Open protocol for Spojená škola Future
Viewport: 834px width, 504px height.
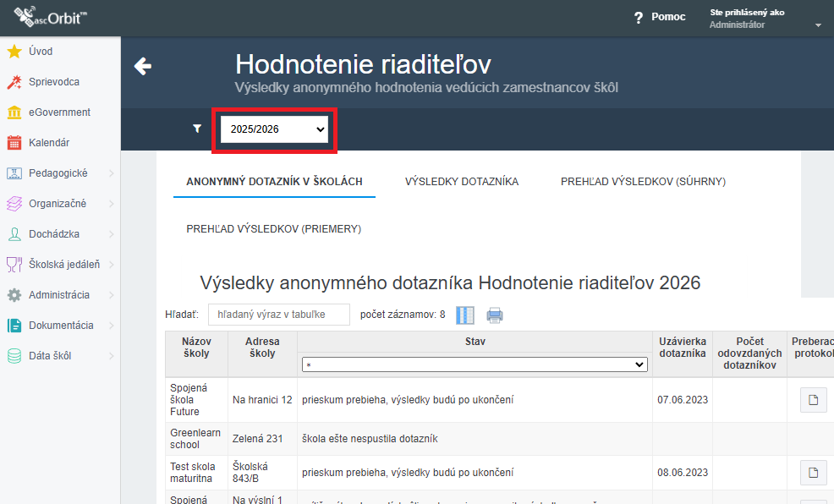pyautogui.click(x=813, y=400)
